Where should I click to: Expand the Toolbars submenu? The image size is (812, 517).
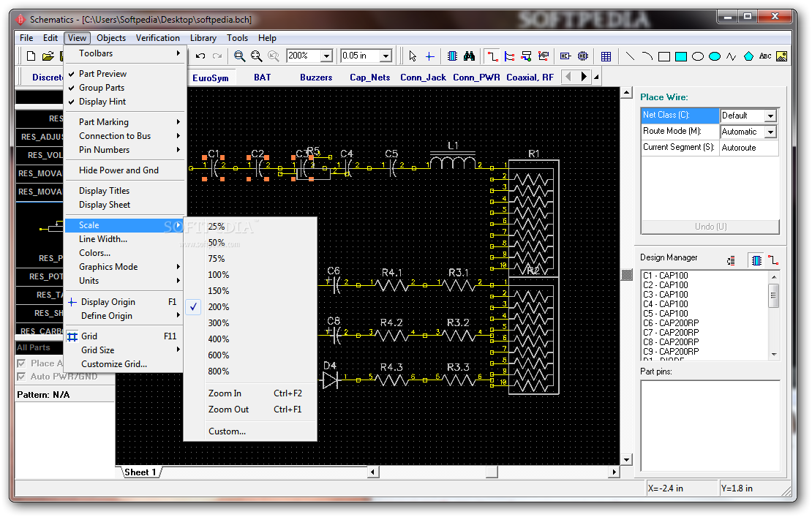[124, 53]
